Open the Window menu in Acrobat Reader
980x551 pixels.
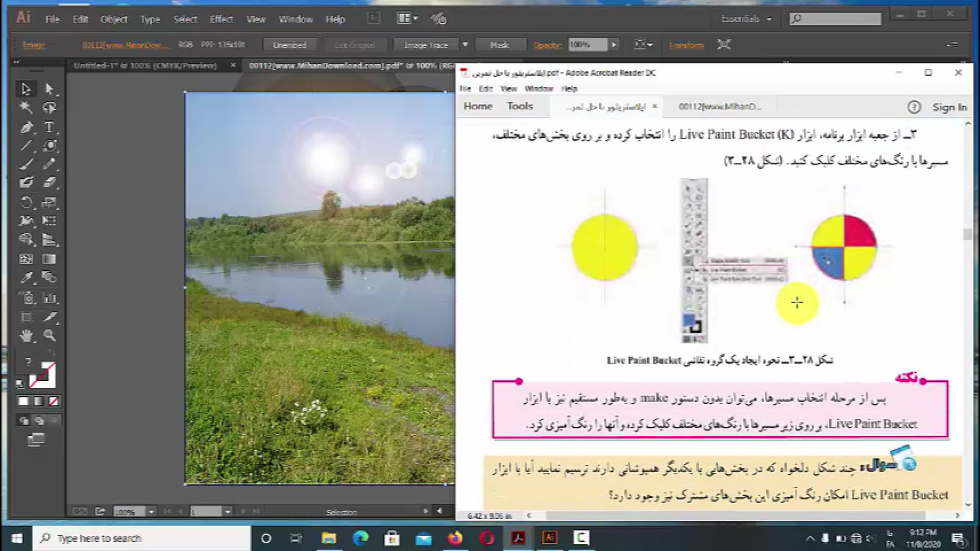tap(538, 88)
